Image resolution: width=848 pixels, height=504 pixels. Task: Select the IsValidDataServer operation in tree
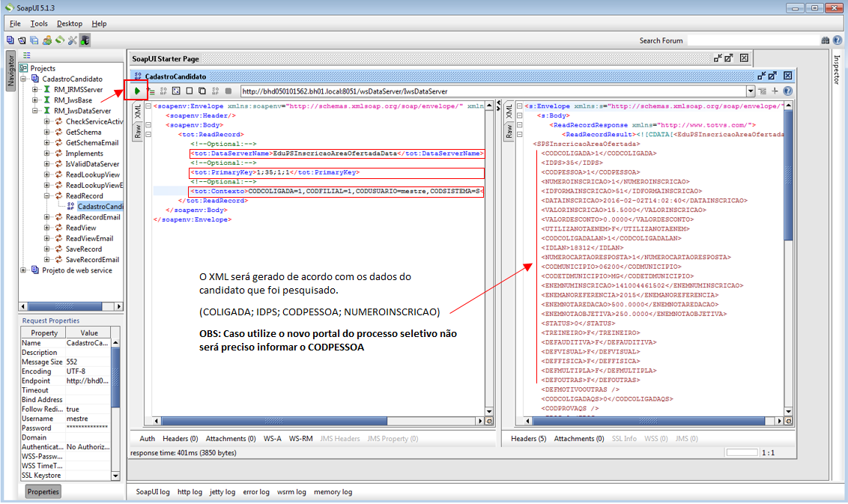point(92,164)
